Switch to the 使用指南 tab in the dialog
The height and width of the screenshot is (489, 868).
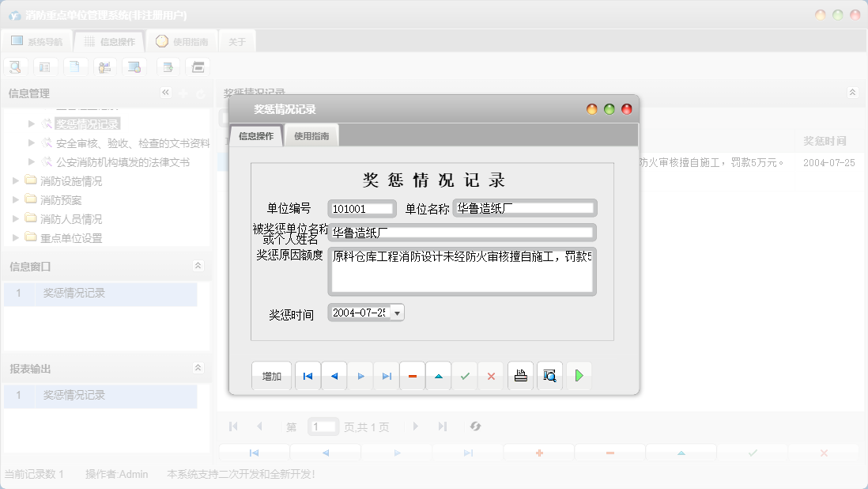pyautogui.click(x=311, y=135)
